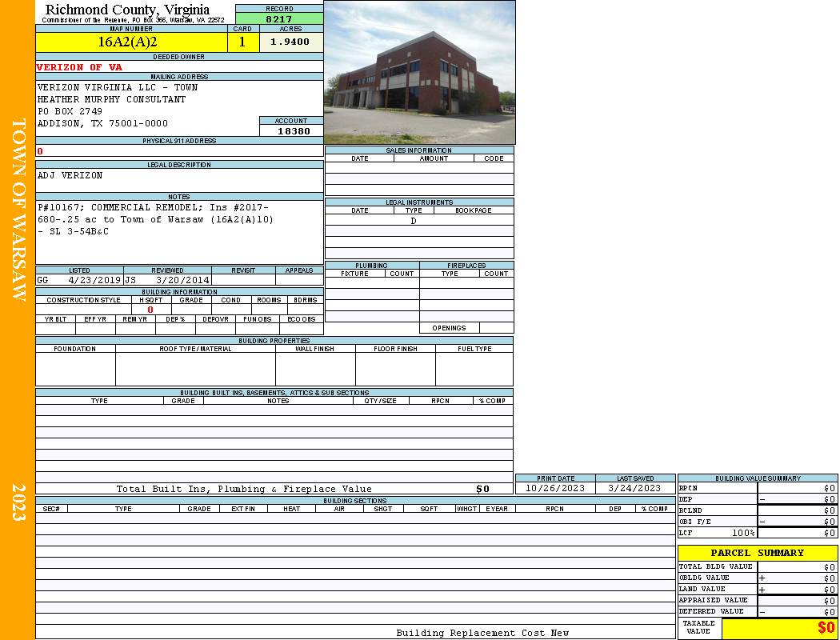Select the OPENINGS label

coord(449,328)
